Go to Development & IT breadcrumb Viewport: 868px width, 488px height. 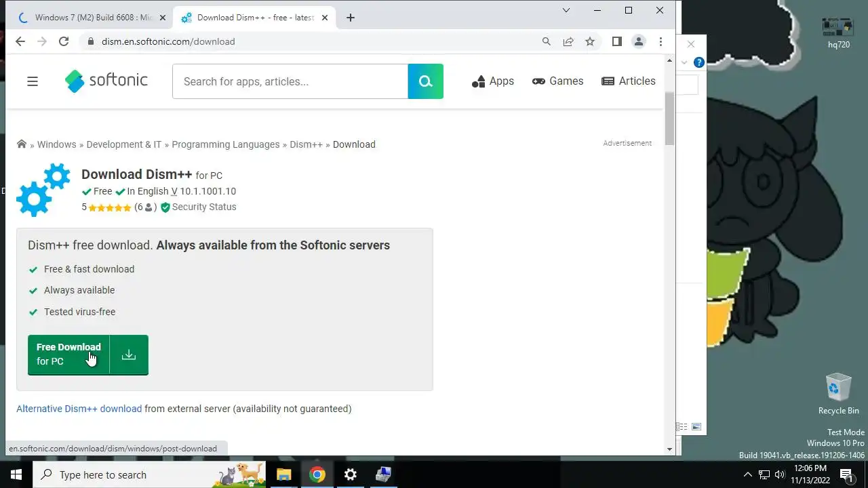(x=124, y=144)
